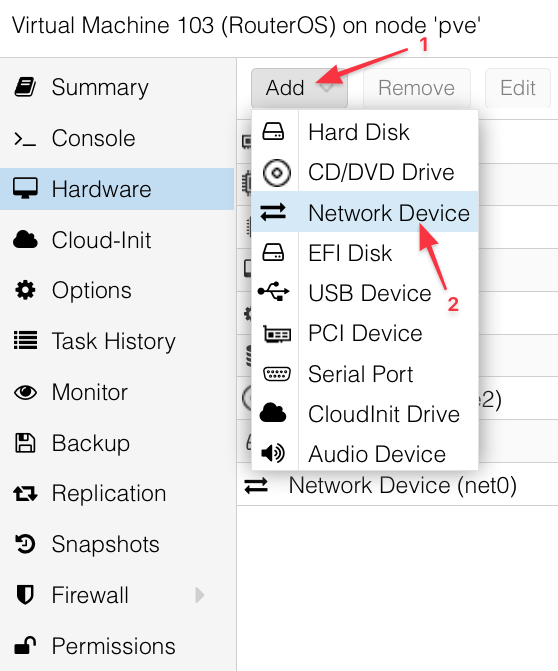
Task: Select the Network Device (net0) row
Action: pyautogui.click(x=398, y=485)
